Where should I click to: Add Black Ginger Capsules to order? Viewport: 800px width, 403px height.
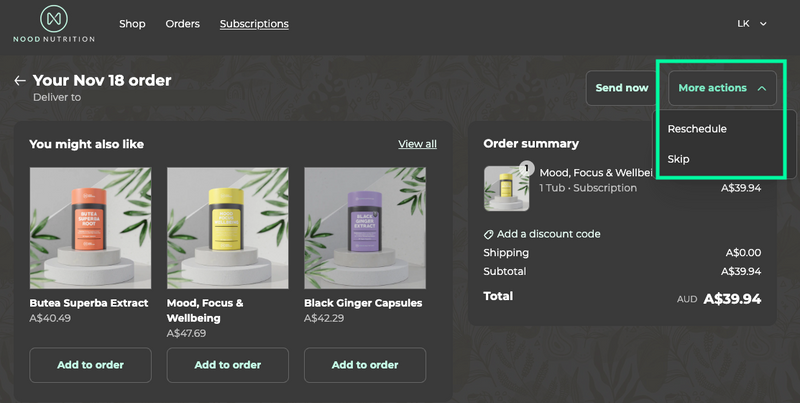coord(364,365)
